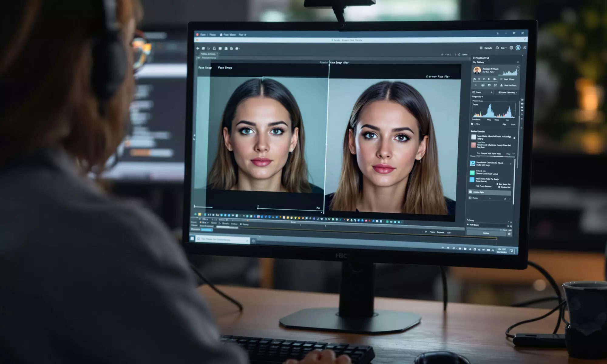
Task: Click the light blue color swatch in the side list
Action: tap(472, 180)
